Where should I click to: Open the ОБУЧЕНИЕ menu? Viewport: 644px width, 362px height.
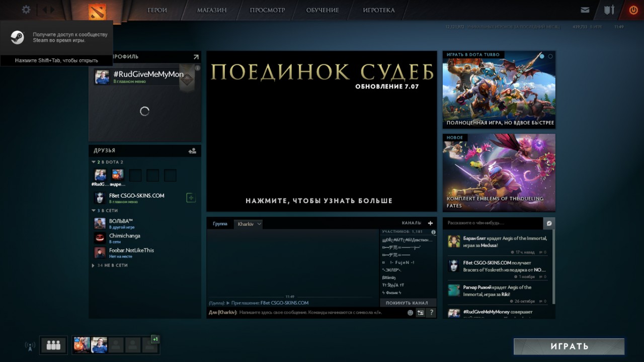point(323,10)
